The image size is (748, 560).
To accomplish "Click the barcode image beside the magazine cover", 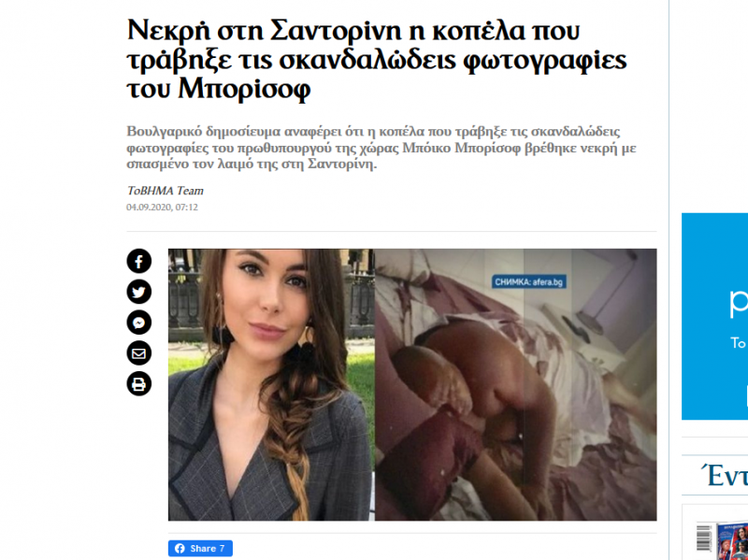I will coord(704,538).
